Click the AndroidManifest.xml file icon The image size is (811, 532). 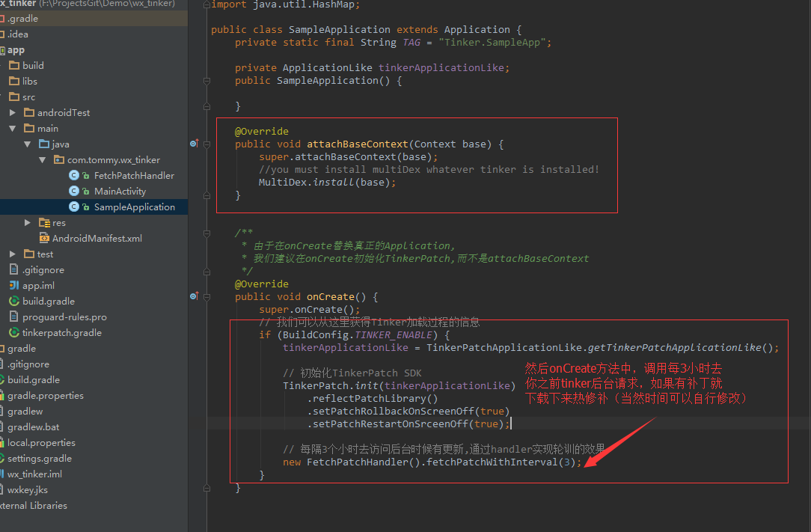pos(44,238)
